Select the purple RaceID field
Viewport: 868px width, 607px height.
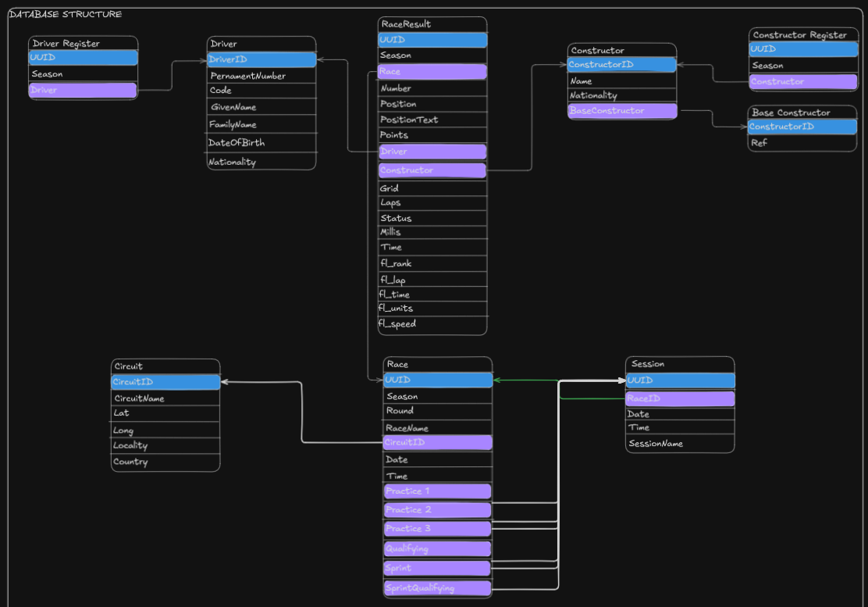click(x=681, y=398)
